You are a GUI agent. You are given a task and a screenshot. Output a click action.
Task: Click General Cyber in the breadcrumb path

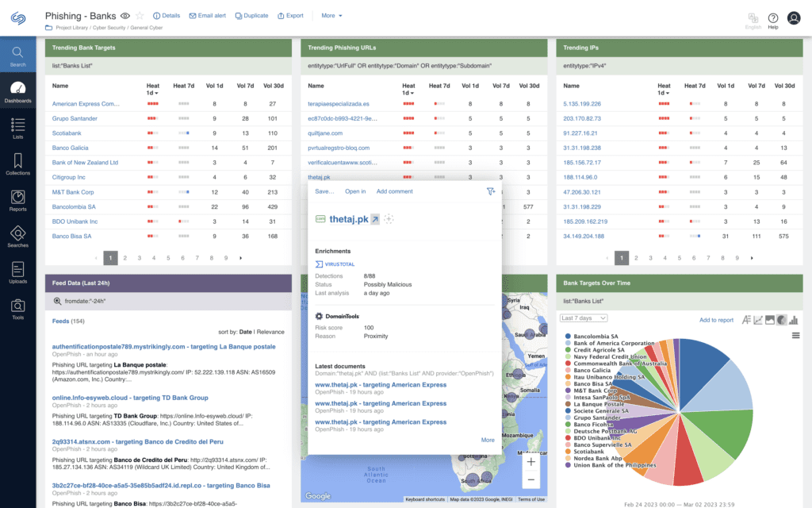(x=146, y=28)
